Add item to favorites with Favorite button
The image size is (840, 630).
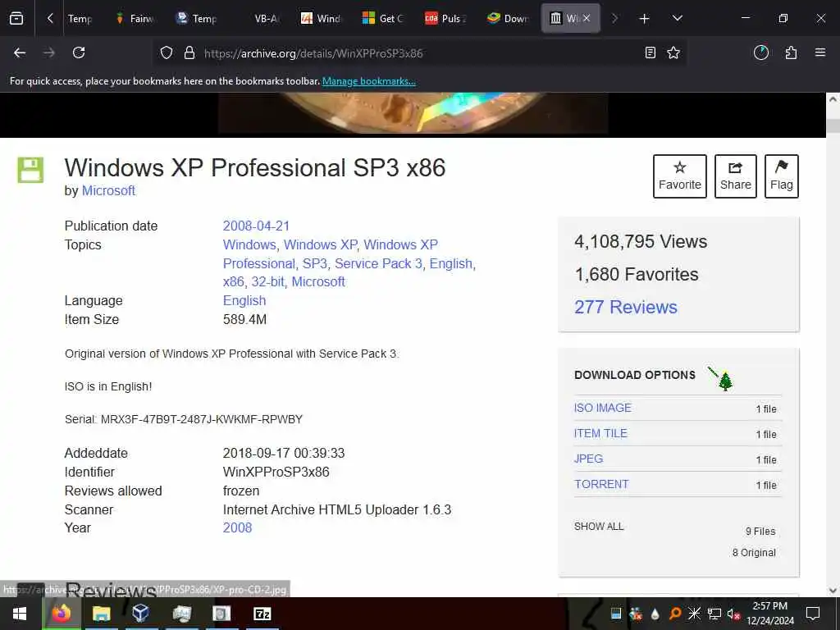click(680, 176)
